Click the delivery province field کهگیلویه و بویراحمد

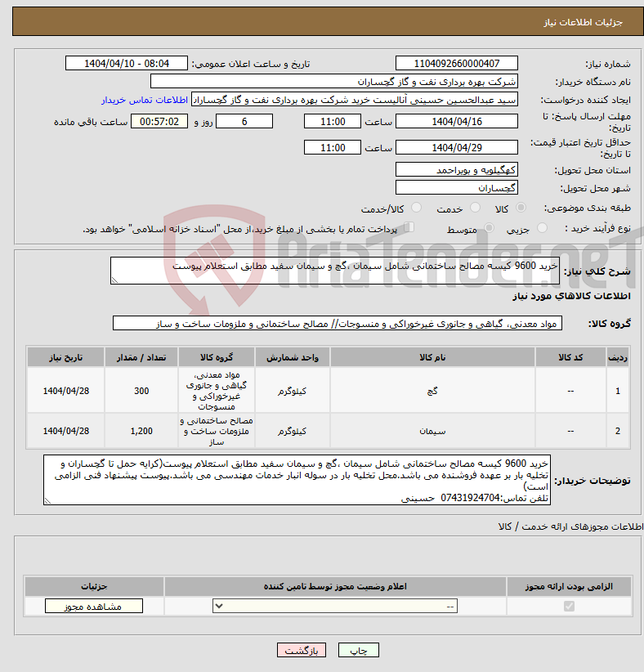[457, 170]
